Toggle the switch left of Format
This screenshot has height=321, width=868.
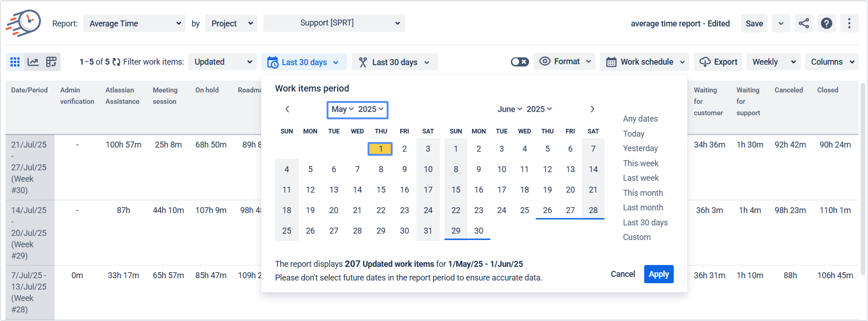[x=520, y=62]
